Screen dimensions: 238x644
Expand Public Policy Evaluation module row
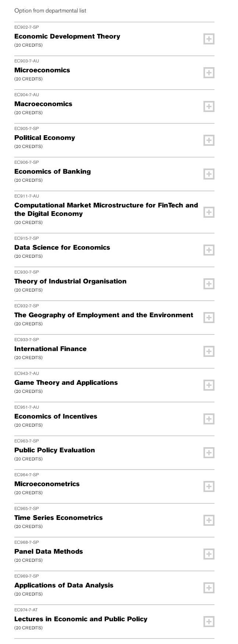209,453
